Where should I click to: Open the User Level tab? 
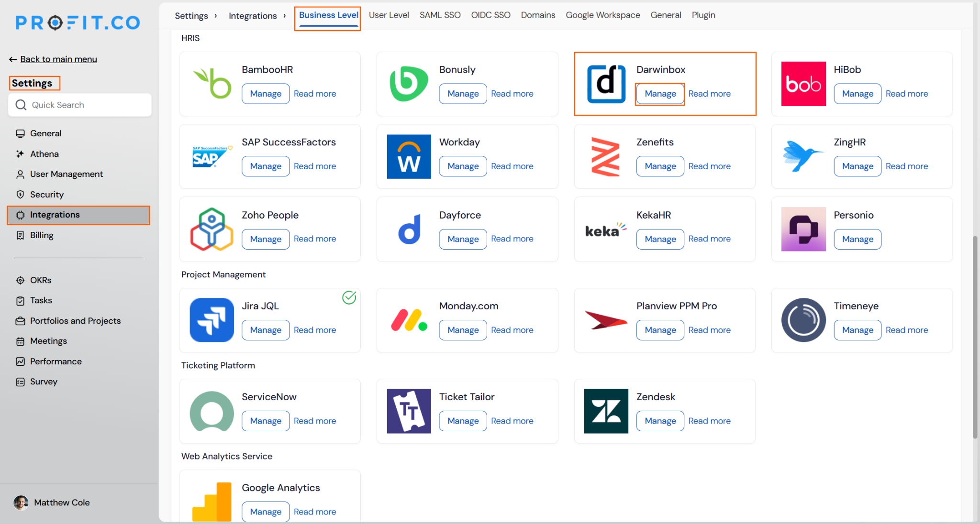389,15
